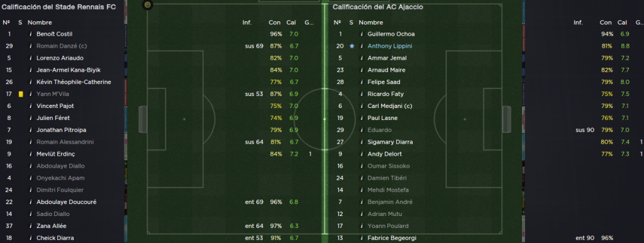Open info icon beside Mevlüt Erdinç

tap(30, 154)
